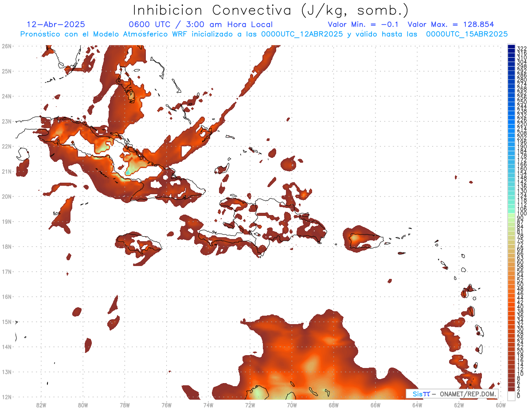Click the '14N' latitude label
This screenshot has height=411, width=532.
7,347
